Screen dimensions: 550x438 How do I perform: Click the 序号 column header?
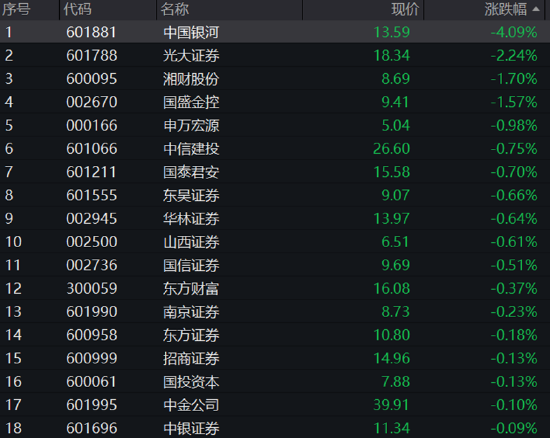[x=16, y=9]
